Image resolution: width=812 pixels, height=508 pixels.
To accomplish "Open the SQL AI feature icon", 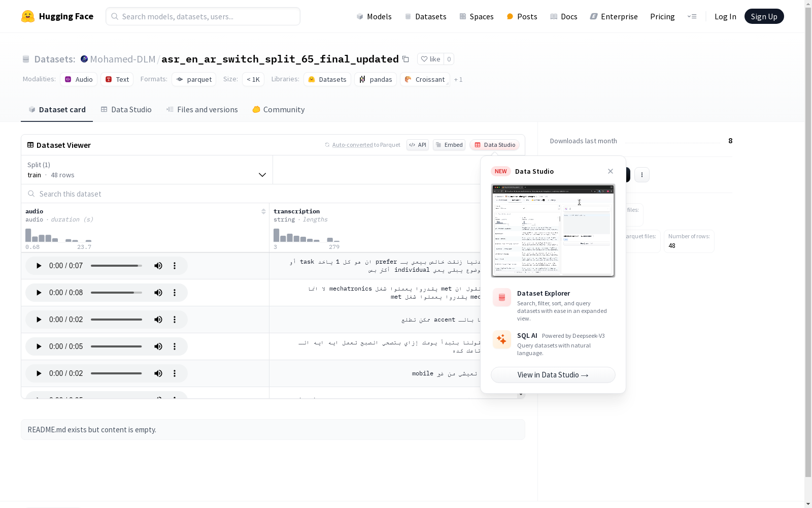I will point(502,339).
